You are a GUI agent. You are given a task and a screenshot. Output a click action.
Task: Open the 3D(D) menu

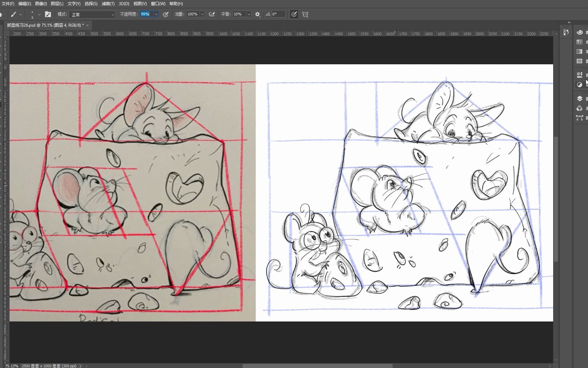pyautogui.click(x=124, y=4)
